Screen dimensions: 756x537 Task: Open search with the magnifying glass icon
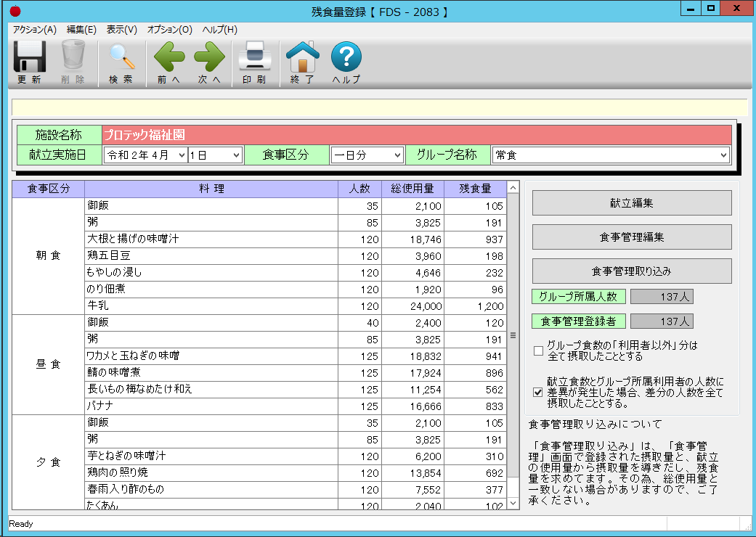tap(121, 58)
